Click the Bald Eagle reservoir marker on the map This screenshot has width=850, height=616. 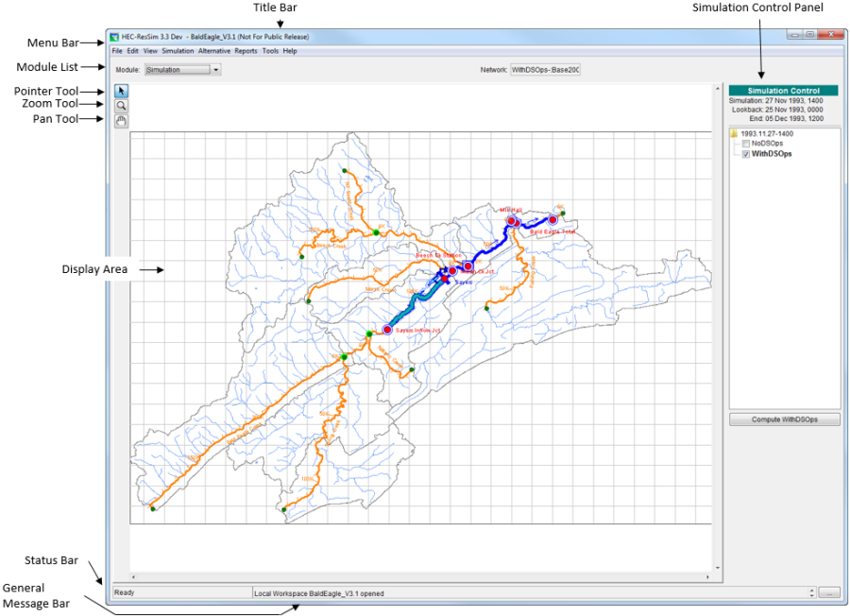coord(552,220)
